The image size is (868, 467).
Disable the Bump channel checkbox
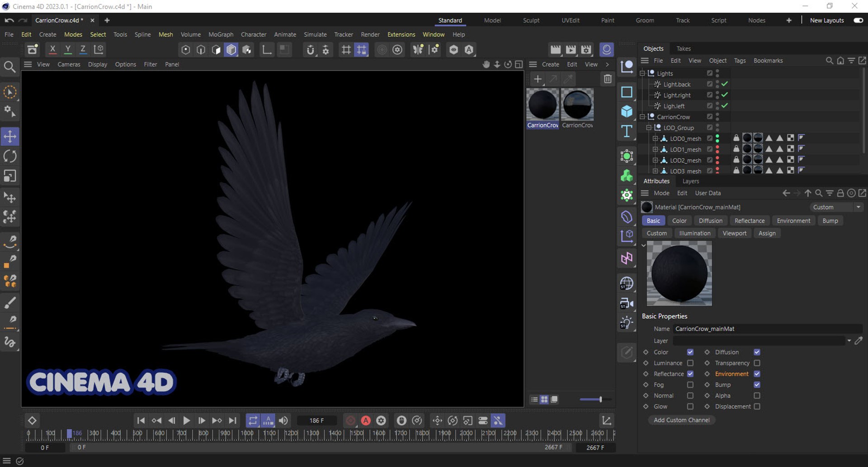click(x=757, y=385)
